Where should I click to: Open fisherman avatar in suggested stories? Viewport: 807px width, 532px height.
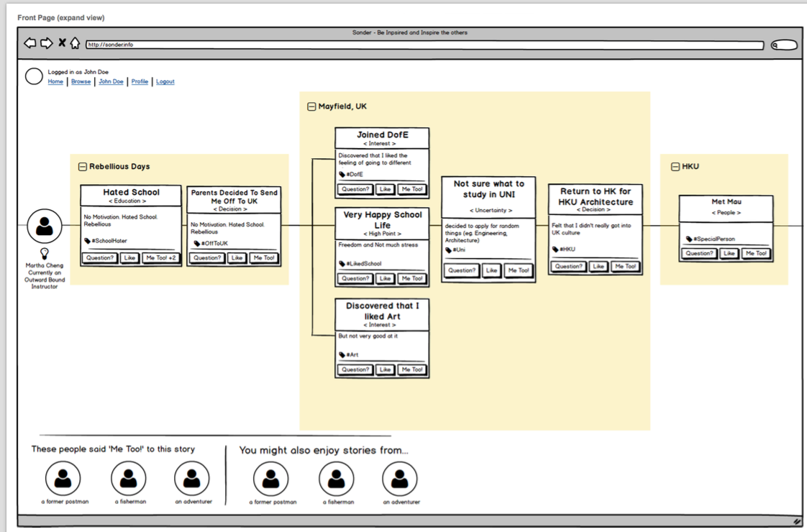[x=336, y=479]
